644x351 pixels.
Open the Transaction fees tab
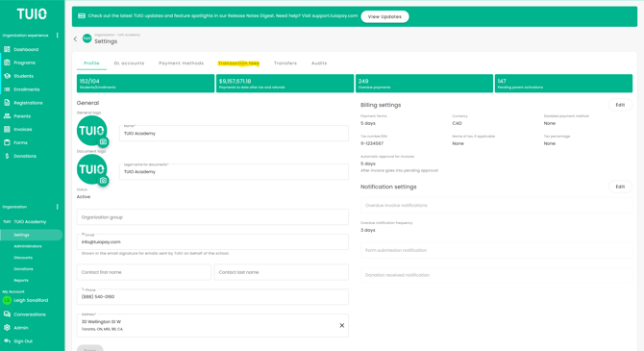(238, 63)
